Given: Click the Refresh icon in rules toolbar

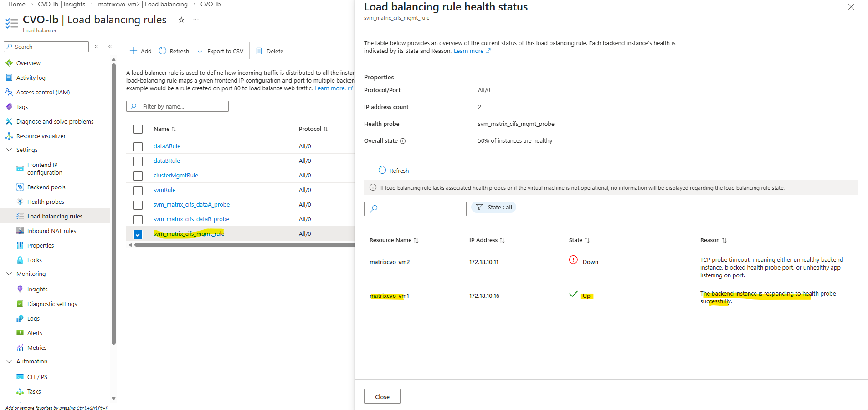Looking at the screenshot, I should click(163, 51).
